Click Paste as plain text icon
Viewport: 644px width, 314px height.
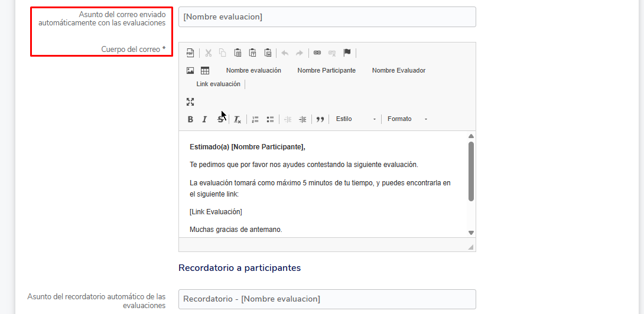252,53
